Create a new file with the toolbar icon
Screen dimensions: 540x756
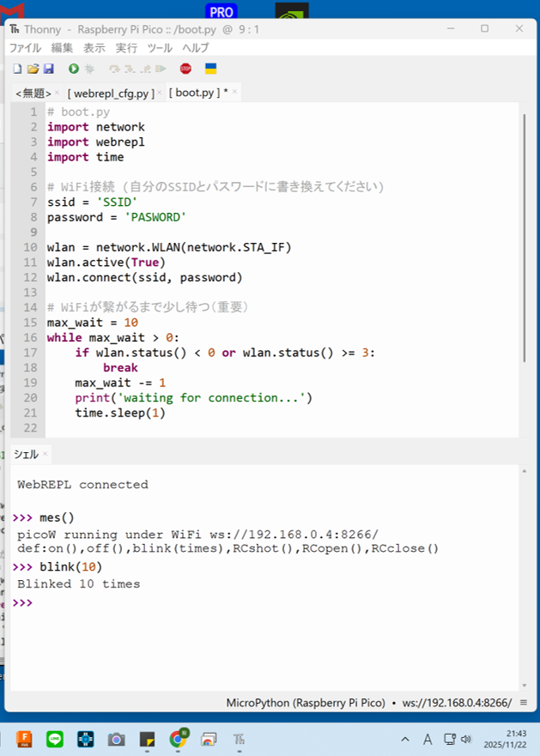[17, 69]
